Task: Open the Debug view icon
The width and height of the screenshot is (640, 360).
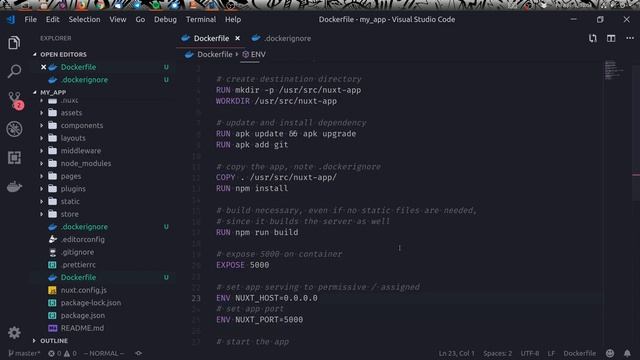Action: (x=14, y=129)
